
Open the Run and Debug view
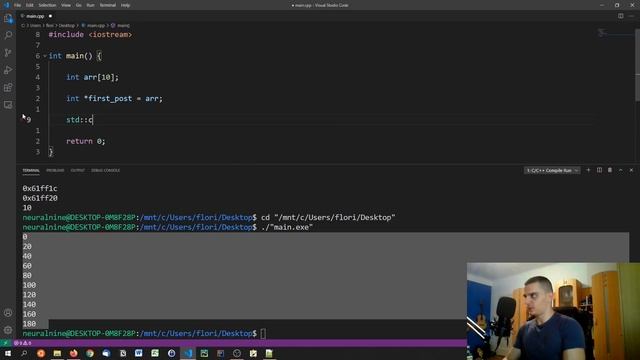pyautogui.click(x=8, y=70)
